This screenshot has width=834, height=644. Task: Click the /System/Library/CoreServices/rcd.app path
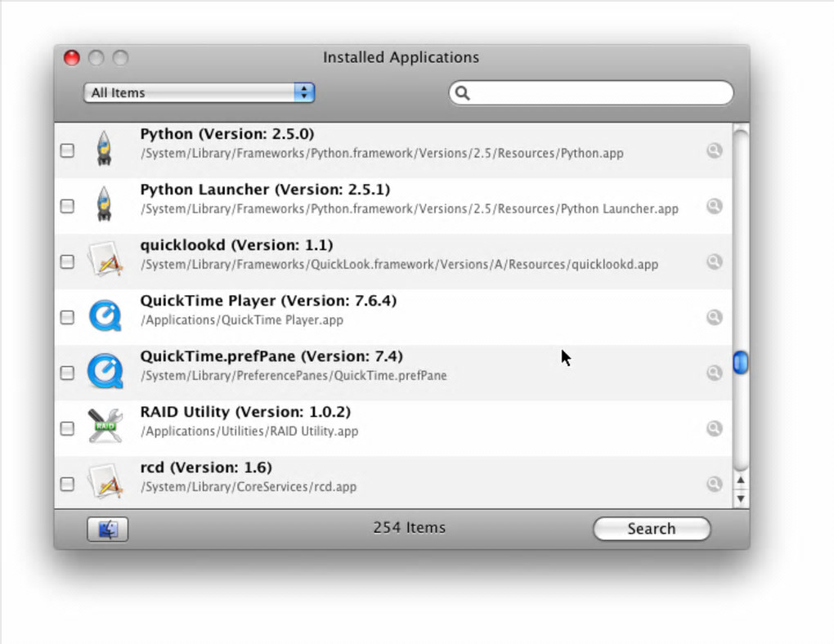tap(249, 486)
